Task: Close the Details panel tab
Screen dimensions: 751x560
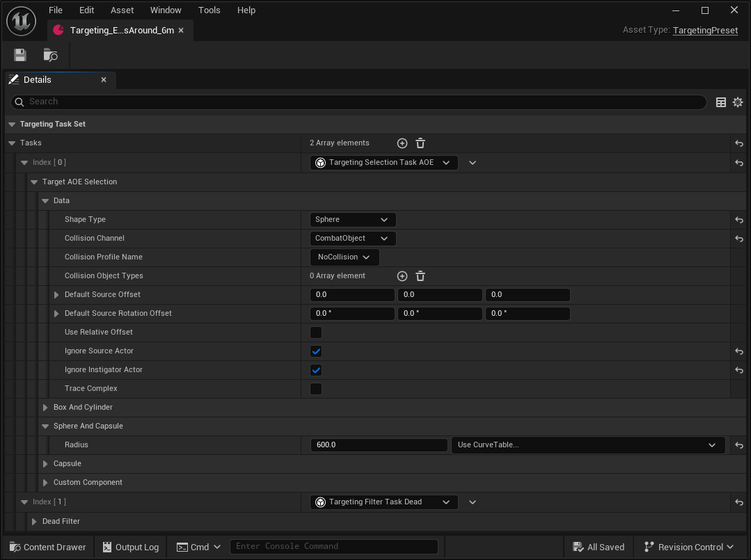Action: (104, 80)
